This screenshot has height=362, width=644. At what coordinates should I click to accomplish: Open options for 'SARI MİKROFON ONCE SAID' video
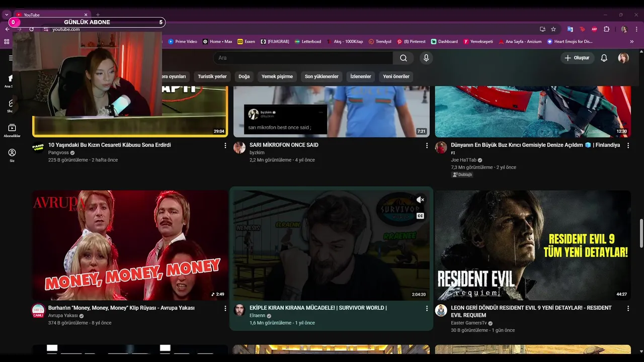[427, 145]
